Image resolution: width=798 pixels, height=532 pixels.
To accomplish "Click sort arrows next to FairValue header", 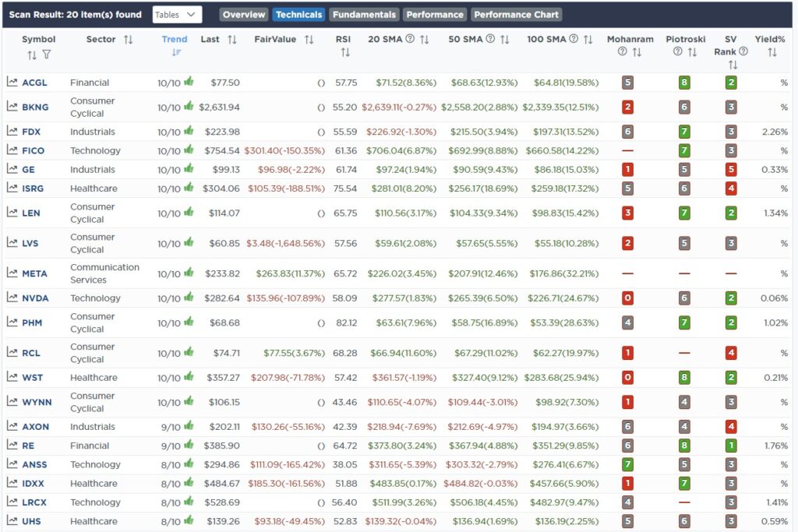I will (x=309, y=39).
